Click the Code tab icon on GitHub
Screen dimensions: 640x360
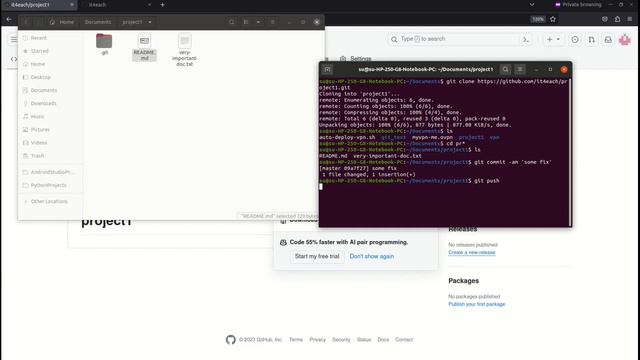click(13, 59)
